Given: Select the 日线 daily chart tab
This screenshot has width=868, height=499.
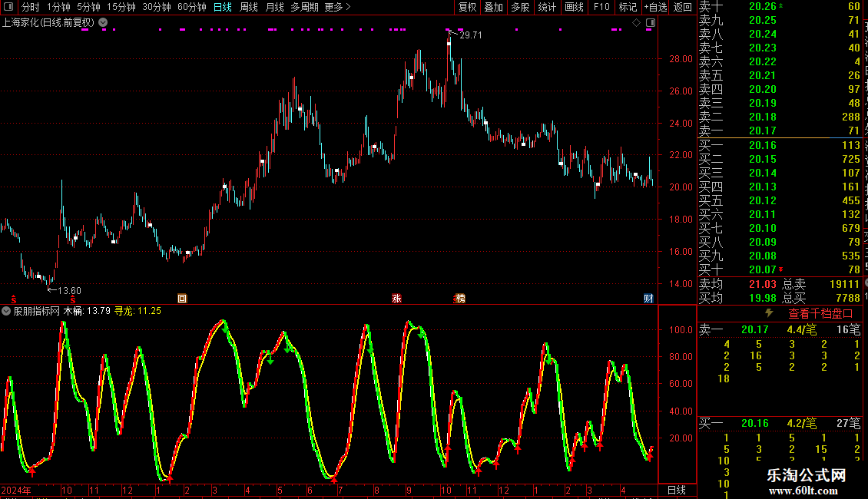Looking at the screenshot, I should tap(223, 7).
